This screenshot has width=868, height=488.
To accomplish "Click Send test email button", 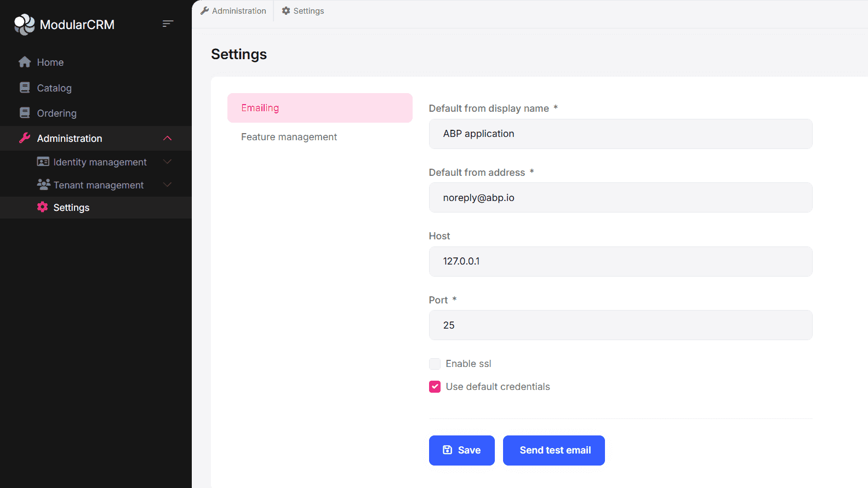I will coord(554,450).
